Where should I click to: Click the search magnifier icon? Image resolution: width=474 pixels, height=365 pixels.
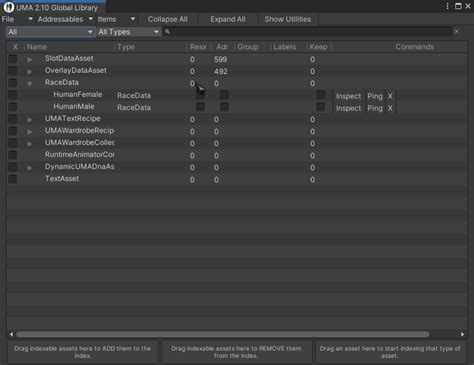[x=168, y=32]
